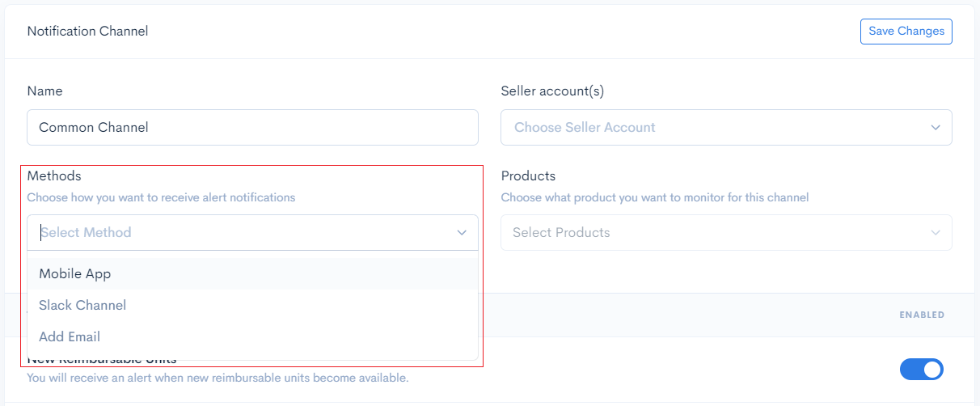Open the Choose Seller Account dropdown

[726, 128]
